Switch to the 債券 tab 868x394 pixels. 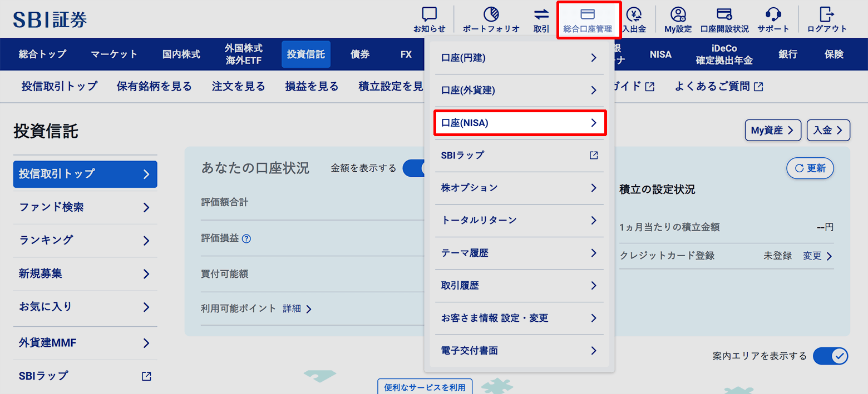(x=360, y=54)
